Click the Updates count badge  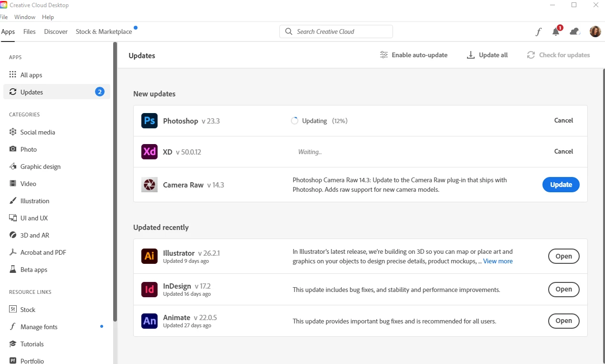(x=100, y=92)
